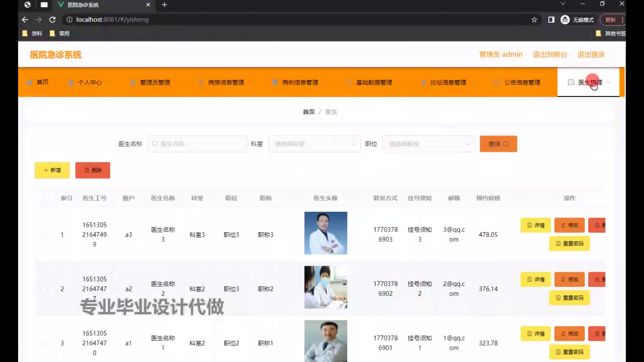Click the site info icon before localhost
Image resolution: width=644 pixels, height=362 pixels.
coord(69,20)
